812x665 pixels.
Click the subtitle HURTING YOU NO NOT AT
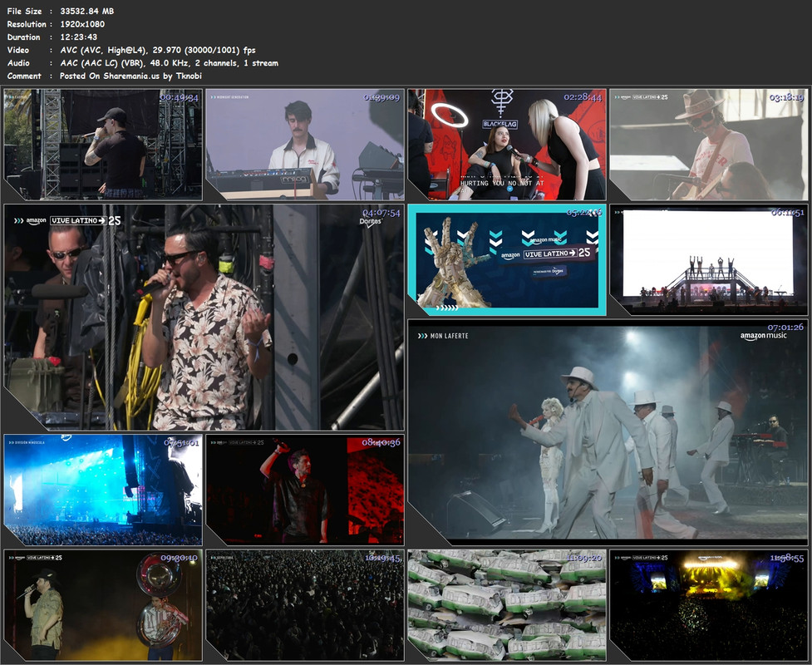(502, 184)
